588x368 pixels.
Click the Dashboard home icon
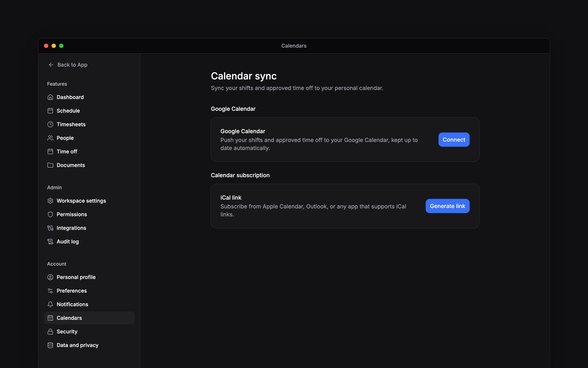(x=50, y=97)
